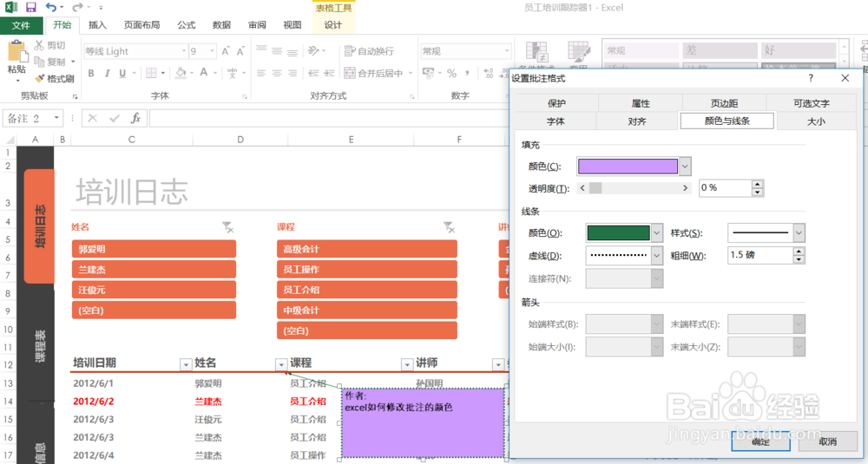This screenshot has width=868, height=464.
Task: Toggle Italic formatting
Action: coord(107,73)
